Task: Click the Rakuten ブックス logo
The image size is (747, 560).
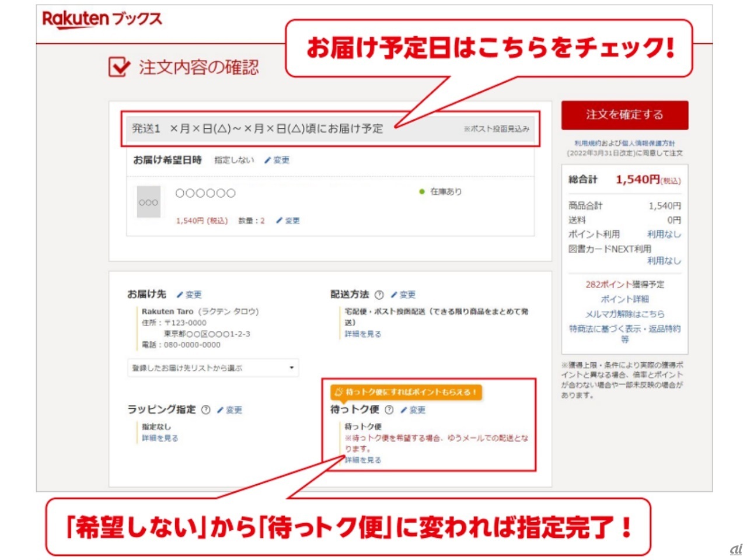Action: point(102,19)
